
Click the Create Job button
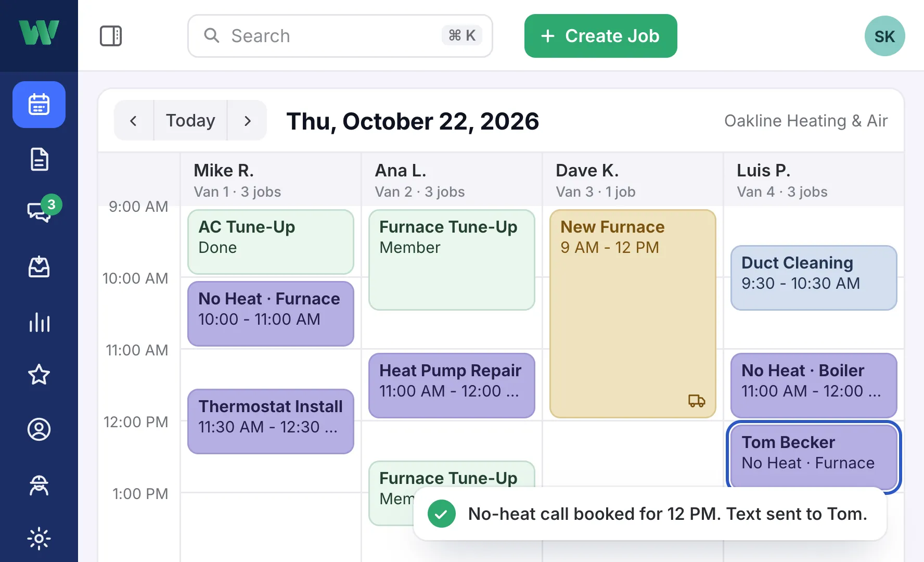point(600,36)
